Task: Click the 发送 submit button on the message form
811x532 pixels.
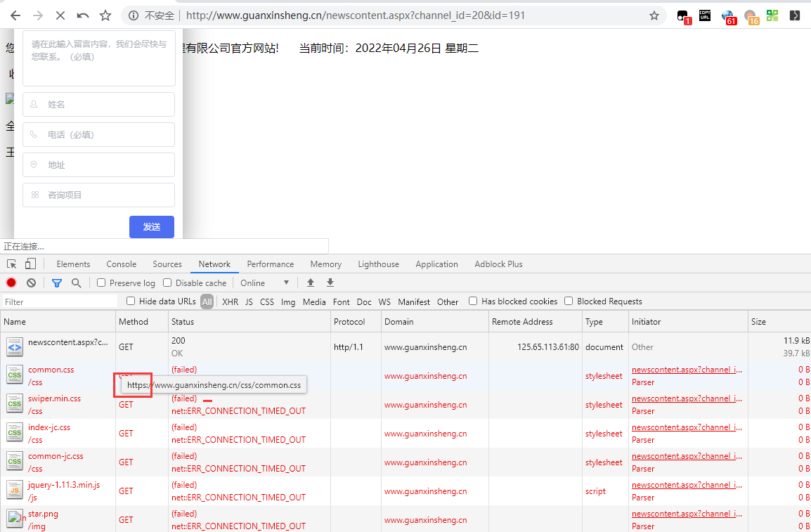Action: click(x=151, y=226)
